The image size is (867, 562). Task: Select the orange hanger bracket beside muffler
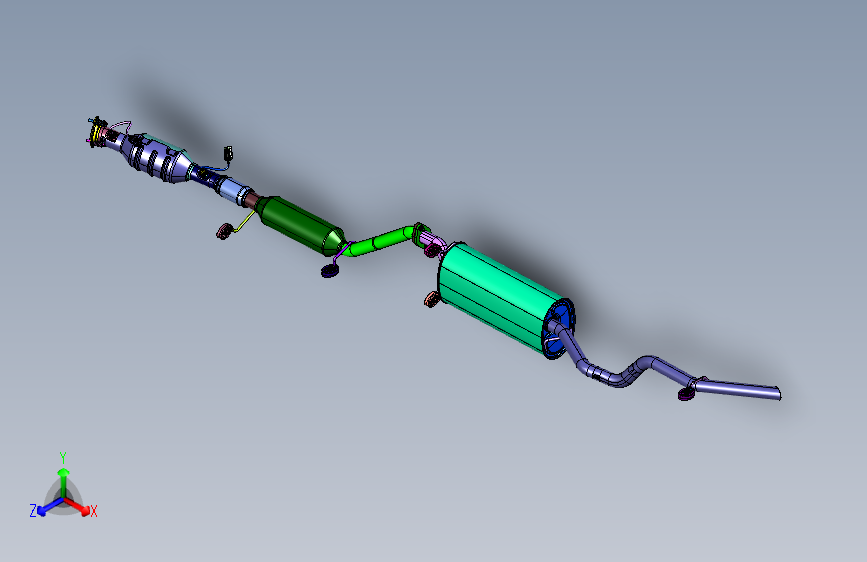(x=432, y=299)
